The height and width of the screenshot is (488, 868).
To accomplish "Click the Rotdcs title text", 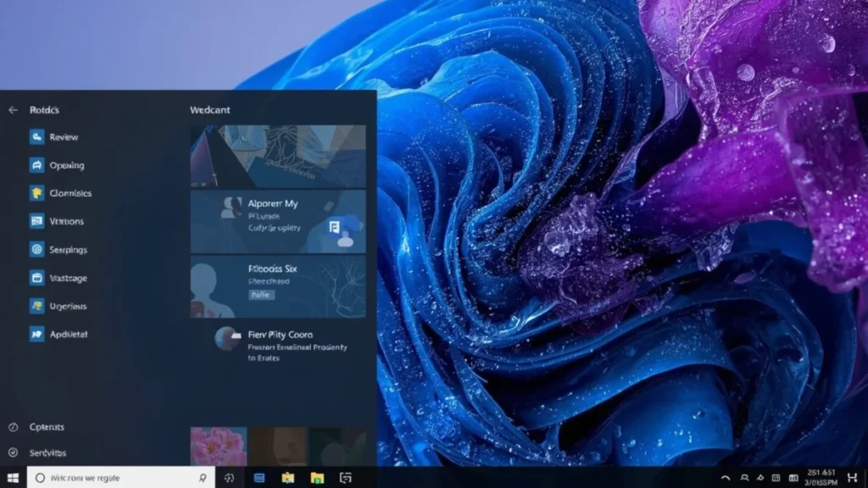I will point(44,110).
